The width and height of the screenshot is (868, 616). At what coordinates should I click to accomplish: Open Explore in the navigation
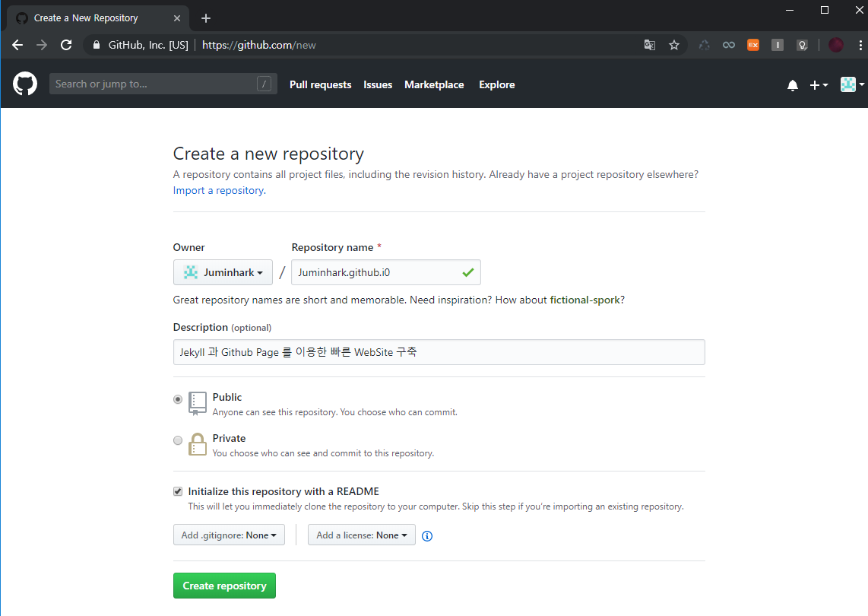[496, 84]
